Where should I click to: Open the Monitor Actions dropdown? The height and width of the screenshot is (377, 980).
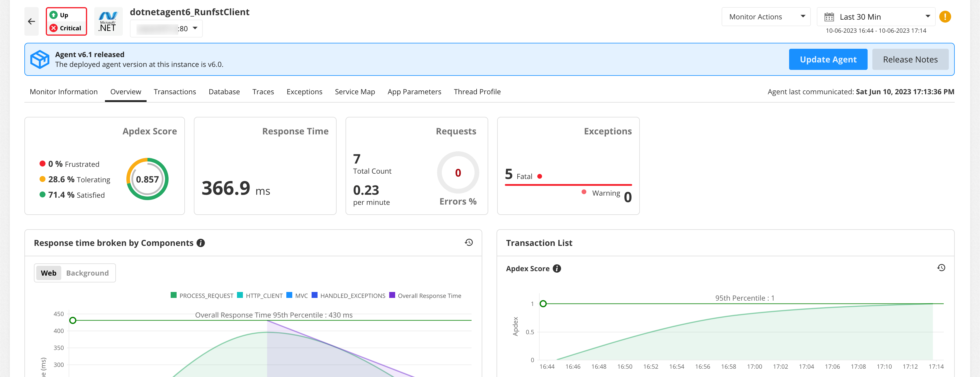click(765, 16)
